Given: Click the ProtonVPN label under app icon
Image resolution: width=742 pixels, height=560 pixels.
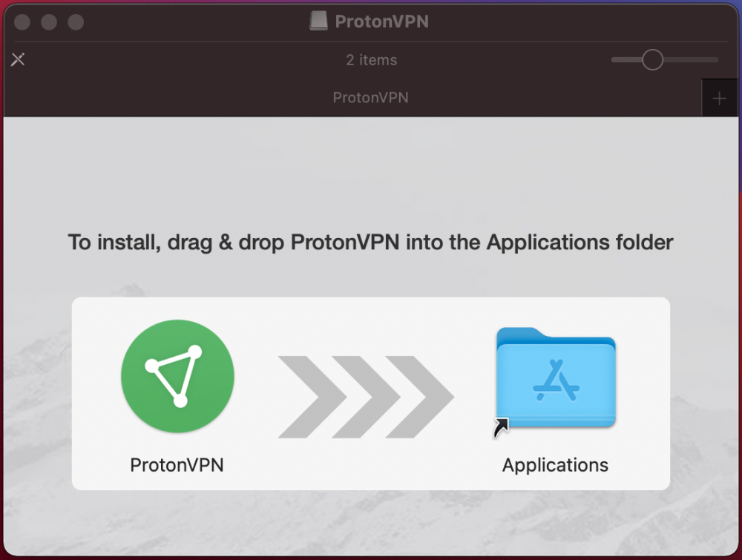Looking at the screenshot, I should click(177, 465).
